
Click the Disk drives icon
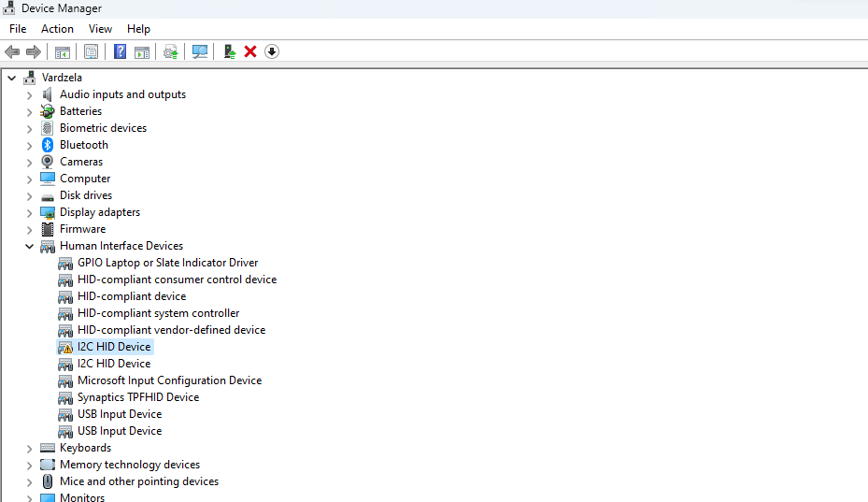[x=48, y=196]
